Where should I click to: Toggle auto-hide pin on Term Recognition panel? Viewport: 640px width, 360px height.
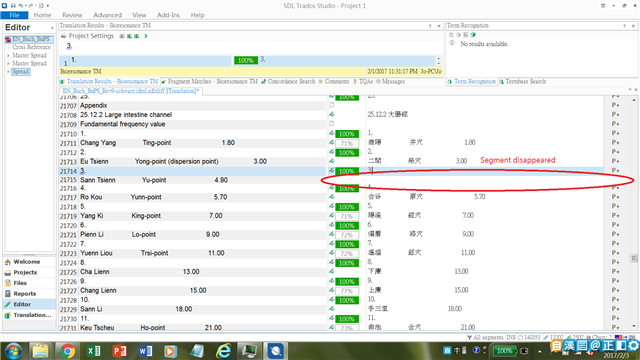[x=624, y=26]
